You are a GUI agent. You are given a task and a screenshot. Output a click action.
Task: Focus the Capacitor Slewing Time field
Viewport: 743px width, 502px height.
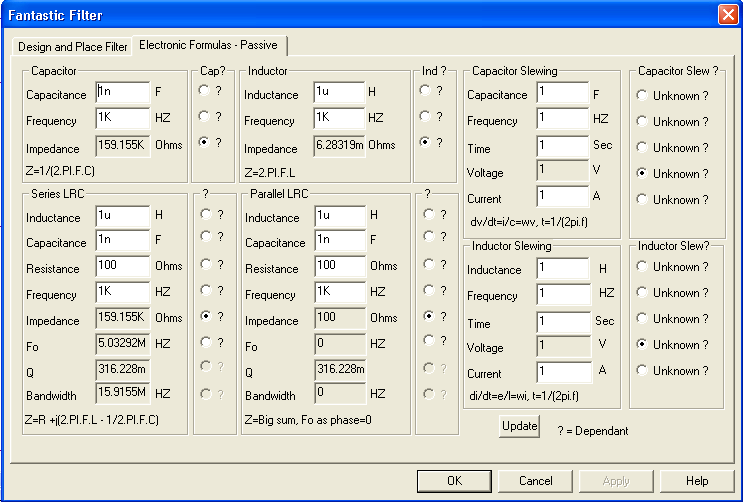(562, 145)
